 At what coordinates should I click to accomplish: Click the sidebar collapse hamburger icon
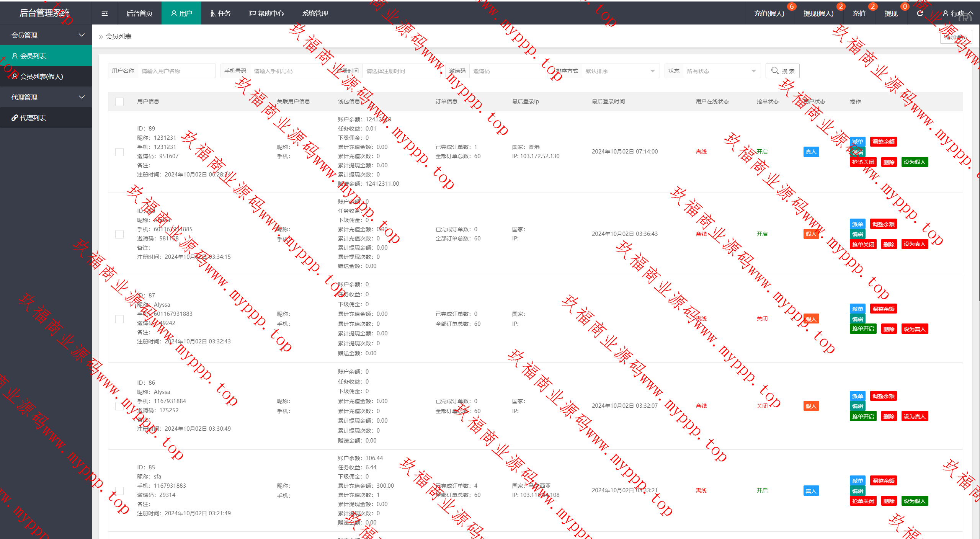pyautogui.click(x=105, y=13)
